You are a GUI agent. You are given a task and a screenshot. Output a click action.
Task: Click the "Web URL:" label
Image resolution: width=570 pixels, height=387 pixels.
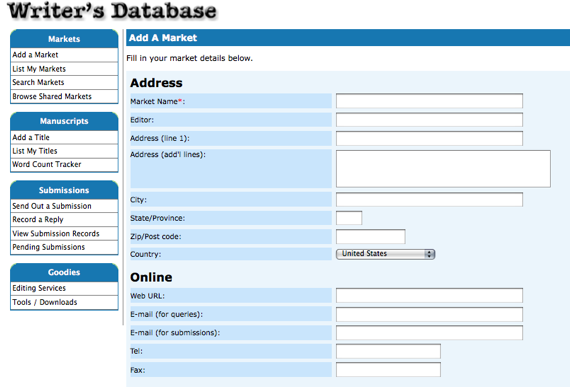tap(147, 296)
